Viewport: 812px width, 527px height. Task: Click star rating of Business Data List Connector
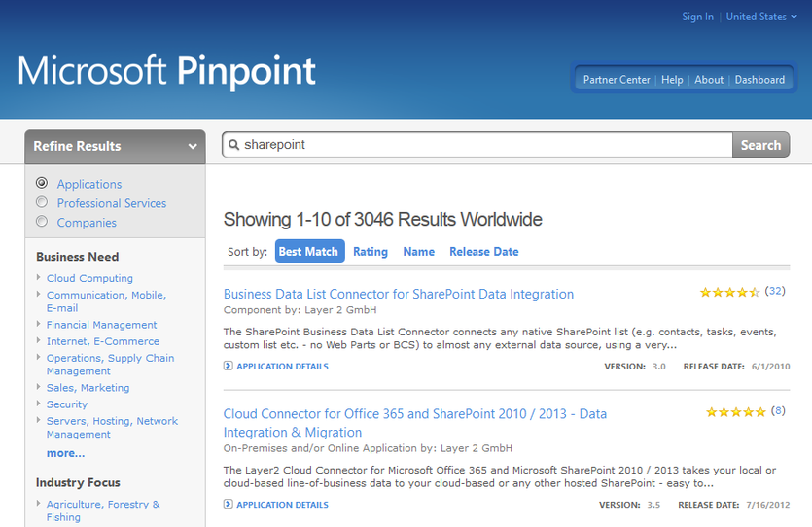pyautogui.click(x=729, y=292)
